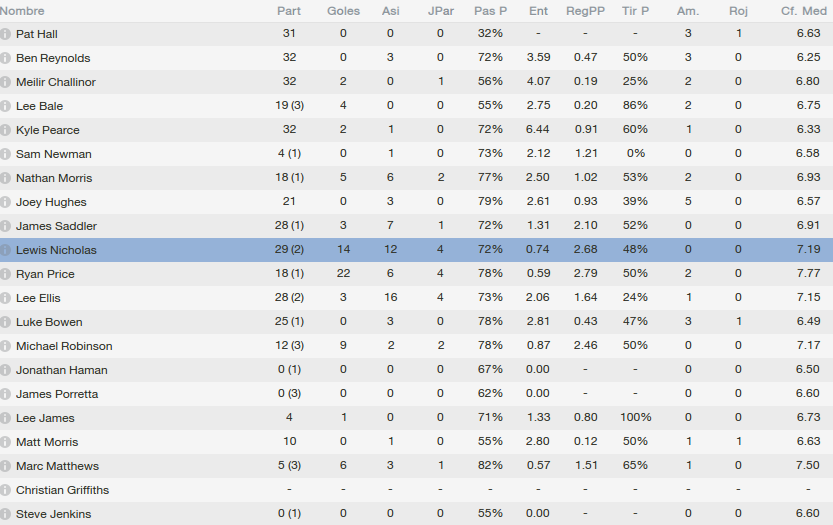This screenshot has width=833, height=525.
Task: Sort players by Asi column
Action: (x=390, y=11)
